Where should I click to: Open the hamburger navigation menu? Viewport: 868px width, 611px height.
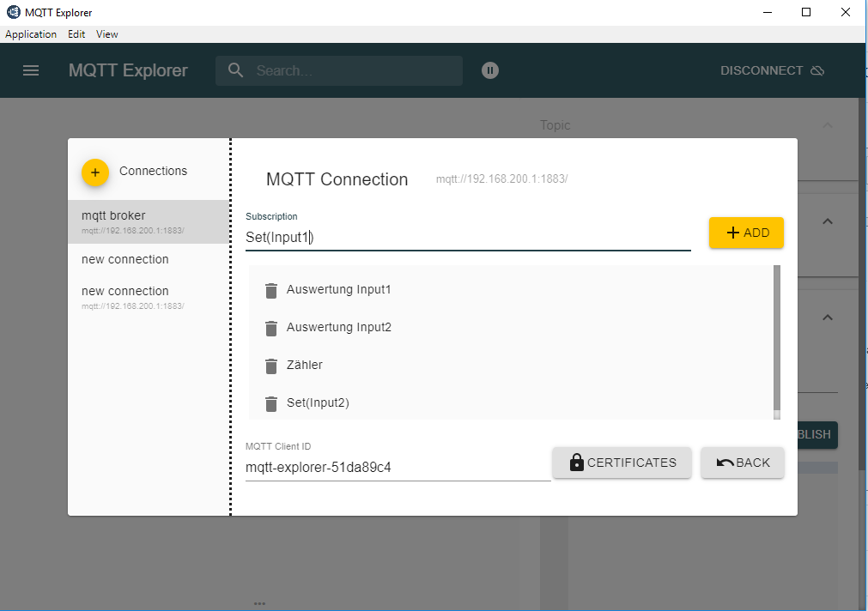31,70
